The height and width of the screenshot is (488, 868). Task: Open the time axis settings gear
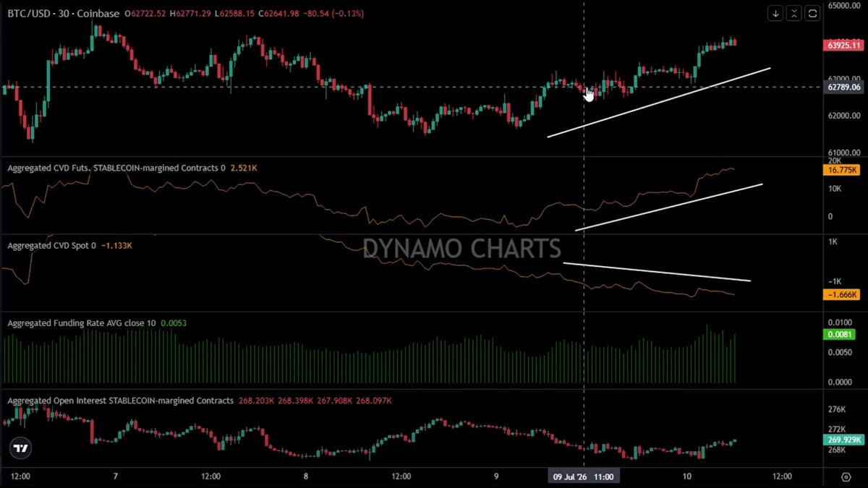846,477
